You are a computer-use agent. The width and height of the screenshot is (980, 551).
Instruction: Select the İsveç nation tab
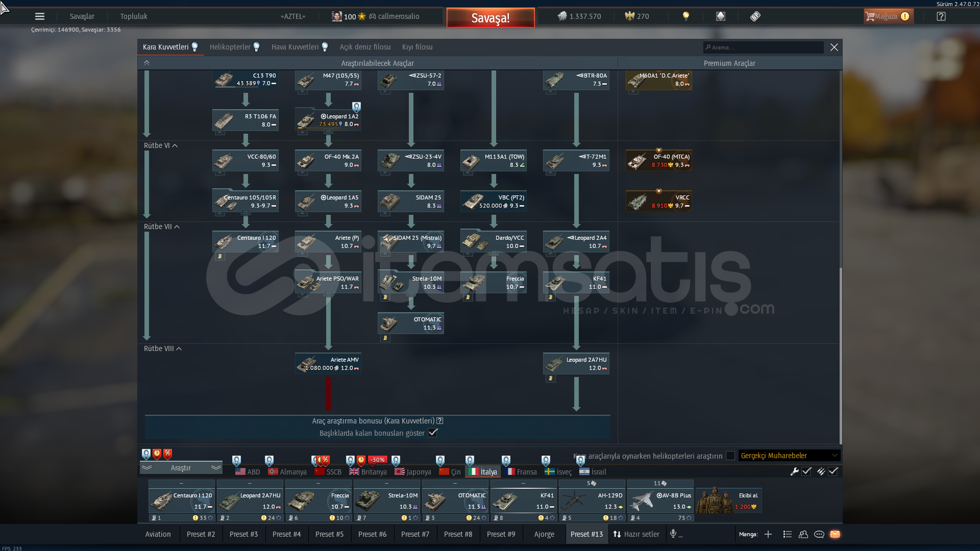(x=558, y=472)
